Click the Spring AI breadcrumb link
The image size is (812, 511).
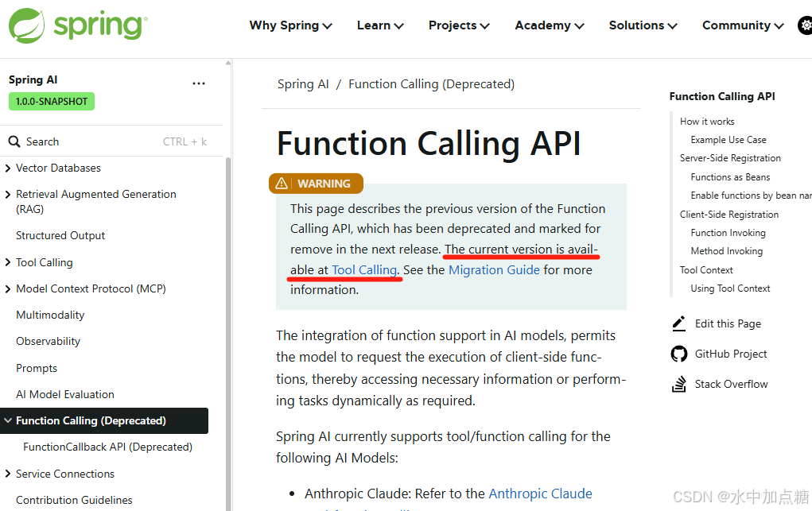click(303, 84)
